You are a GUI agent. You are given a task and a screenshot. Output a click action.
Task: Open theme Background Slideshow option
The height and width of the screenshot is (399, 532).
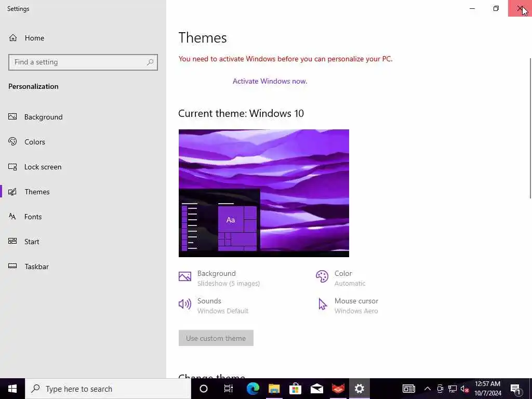pyautogui.click(x=219, y=278)
